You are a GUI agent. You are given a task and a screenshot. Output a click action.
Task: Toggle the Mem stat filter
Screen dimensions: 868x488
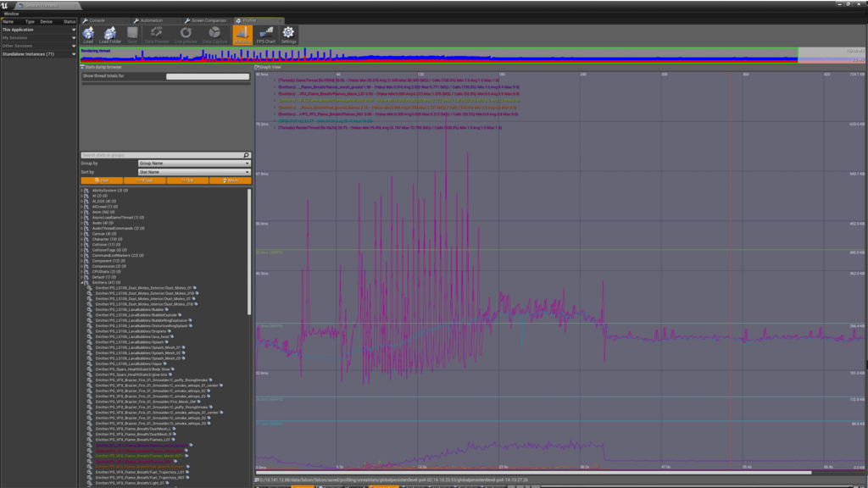tap(230, 180)
